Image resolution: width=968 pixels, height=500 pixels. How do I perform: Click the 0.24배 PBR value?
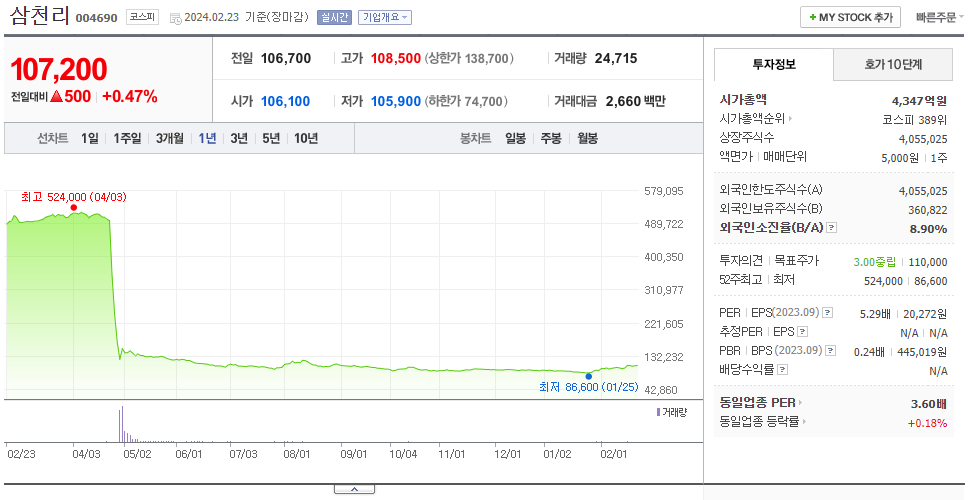click(869, 352)
